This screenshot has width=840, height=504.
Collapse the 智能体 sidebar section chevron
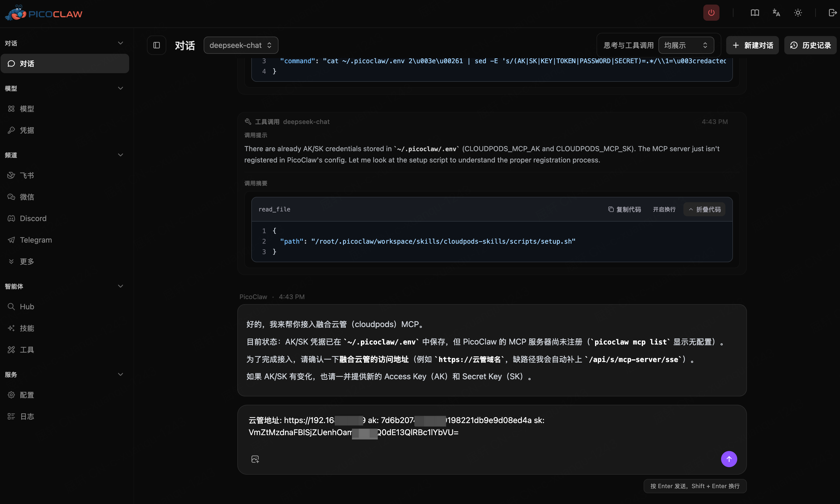point(120,286)
